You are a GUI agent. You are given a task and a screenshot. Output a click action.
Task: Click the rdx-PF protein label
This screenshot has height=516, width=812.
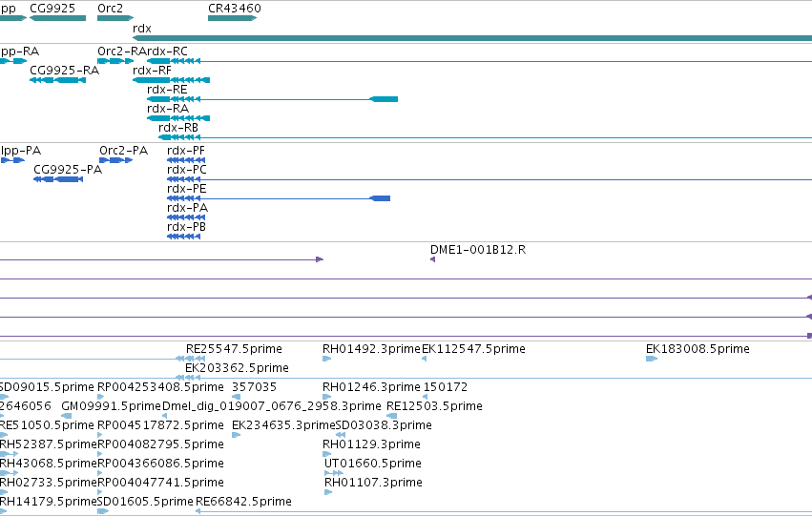[x=186, y=151]
